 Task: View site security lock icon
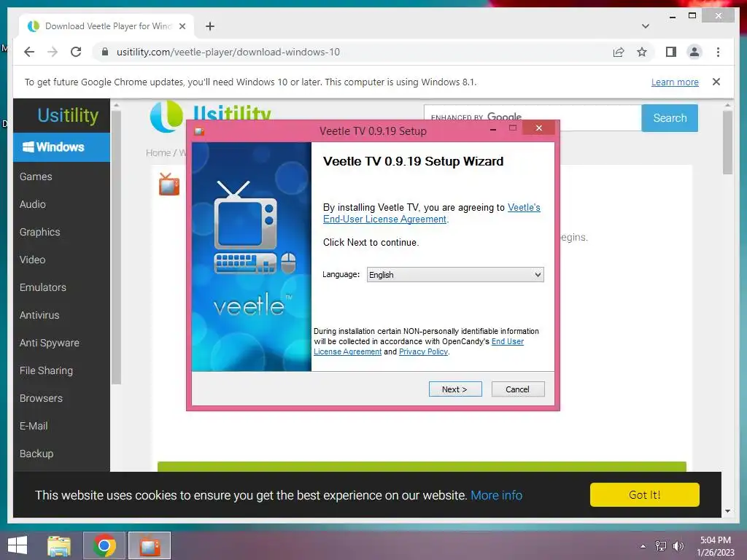(105, 52)
